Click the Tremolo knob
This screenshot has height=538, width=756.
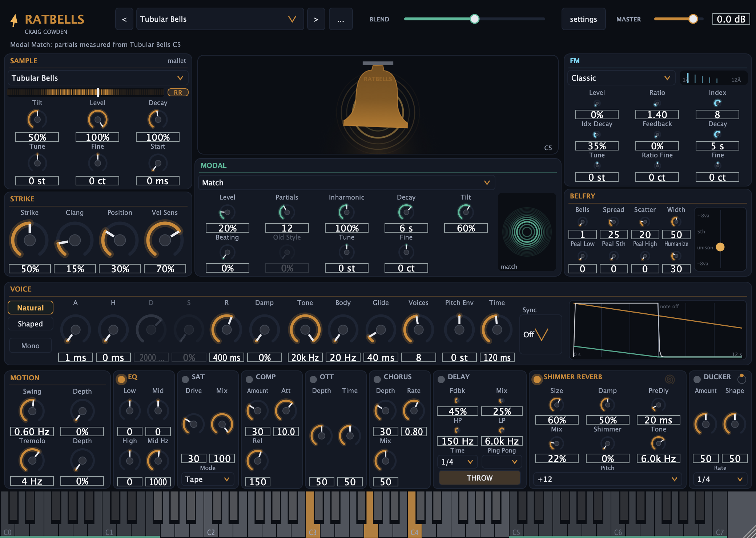(x=32, y=460)
